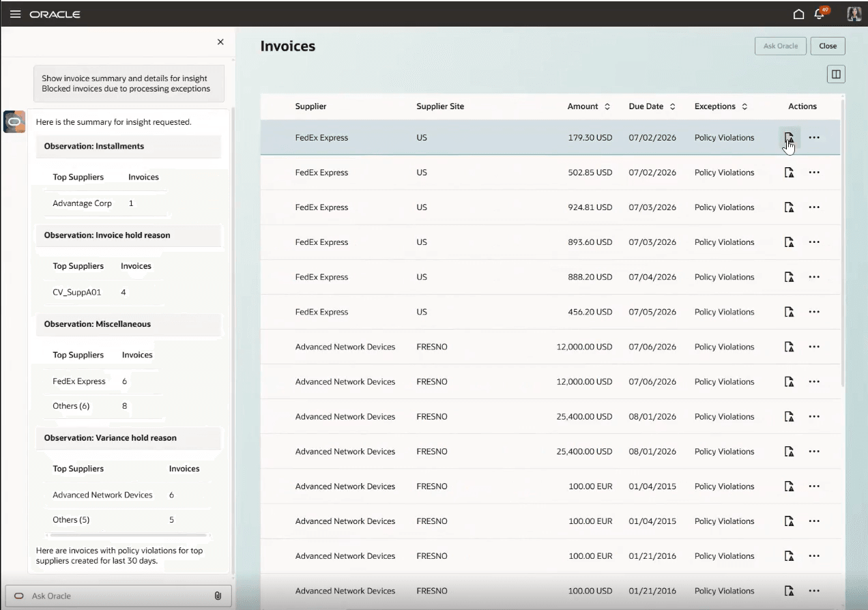
Task: Click 'Advantage Corp' in Installments summary
Action: [82, 203]
